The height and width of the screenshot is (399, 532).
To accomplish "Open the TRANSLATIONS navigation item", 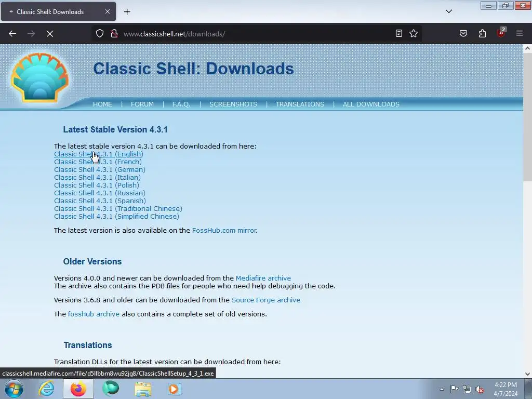I will click(300, 104).
